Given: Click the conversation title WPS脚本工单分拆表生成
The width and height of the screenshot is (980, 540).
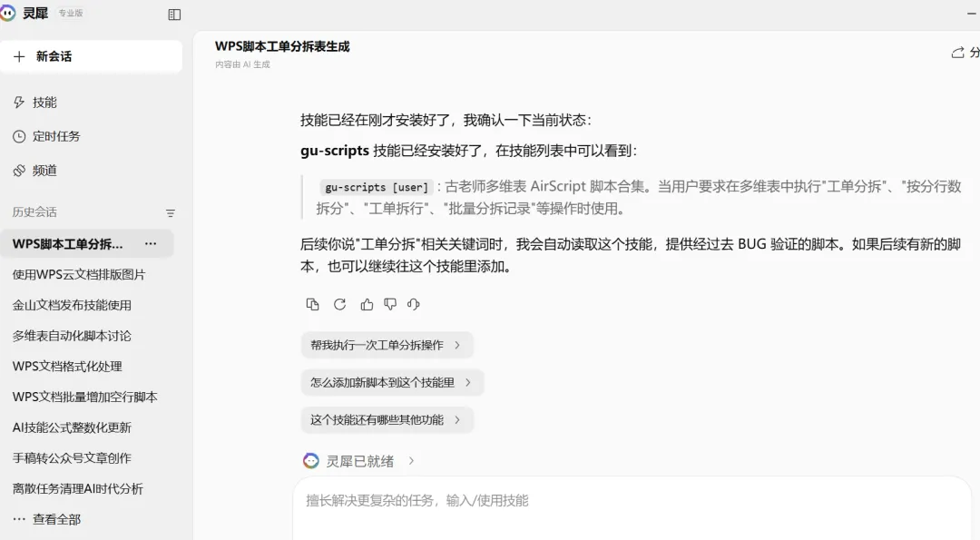Looking at the screenshot, I should coord(282,46).
